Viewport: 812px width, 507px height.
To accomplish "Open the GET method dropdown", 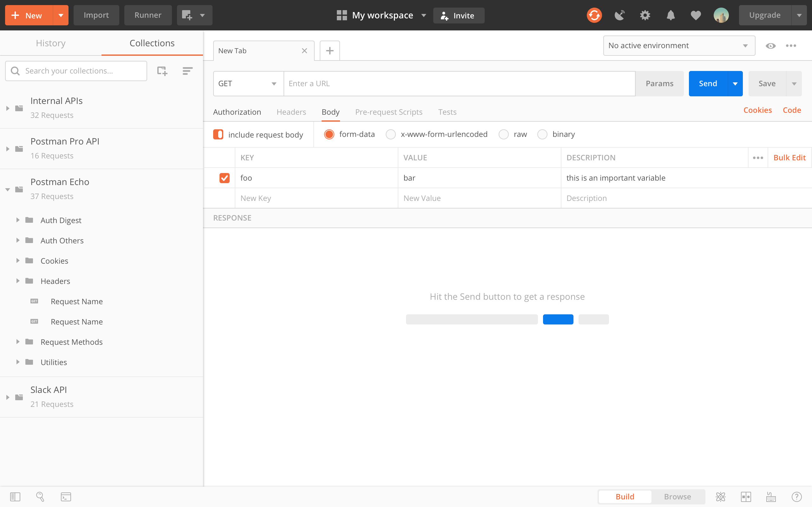I will (x=248, y=83).
